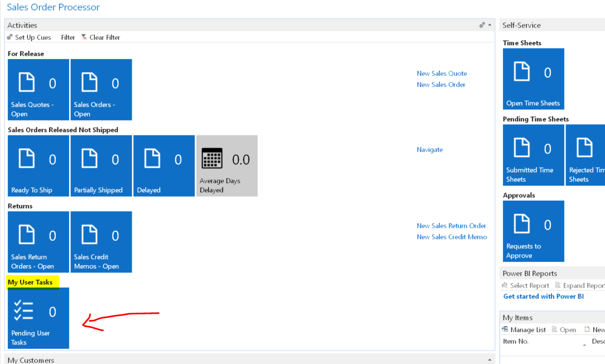Image resolution: width=605 pixels, height=364 pixels.
Task: Open the Sales Credit Memos - Open tile
Action: (x=101, y=242)
